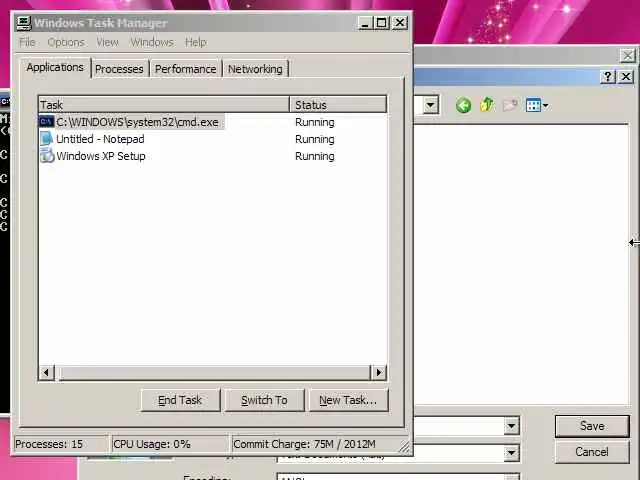640x480 pixels.
Task: Click the Switch To button
Action: click(264, 400)
